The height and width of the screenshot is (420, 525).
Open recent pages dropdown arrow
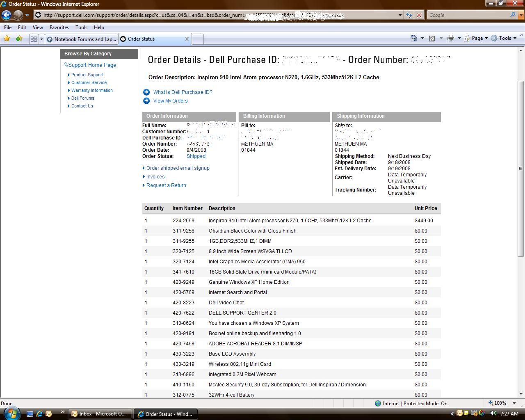point(27,15)
